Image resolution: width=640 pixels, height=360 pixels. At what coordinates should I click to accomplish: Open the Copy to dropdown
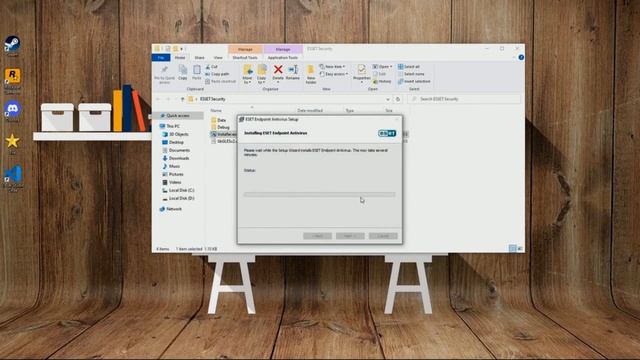tap(262, 74)
